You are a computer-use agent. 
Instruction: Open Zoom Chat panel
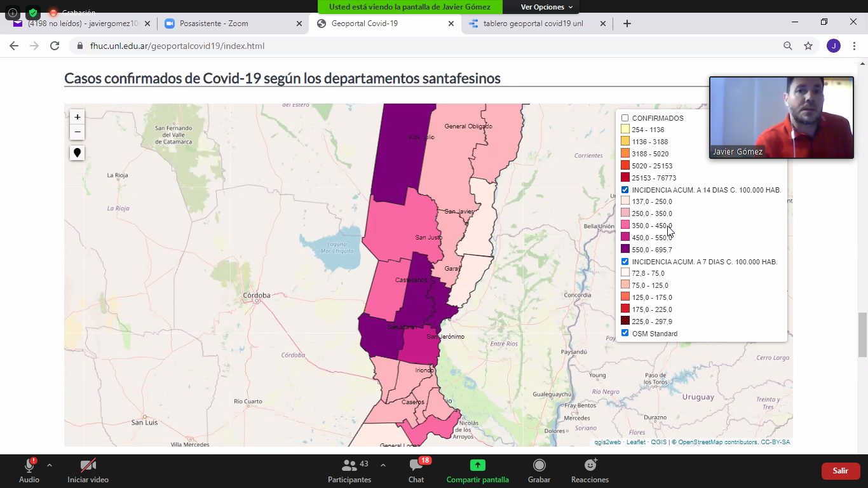[x=416, y=470]
